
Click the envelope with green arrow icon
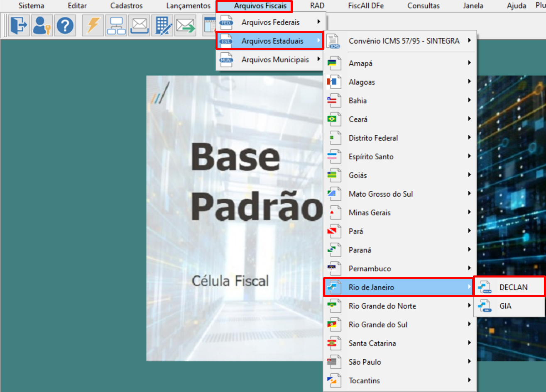(x=186, y=26)
